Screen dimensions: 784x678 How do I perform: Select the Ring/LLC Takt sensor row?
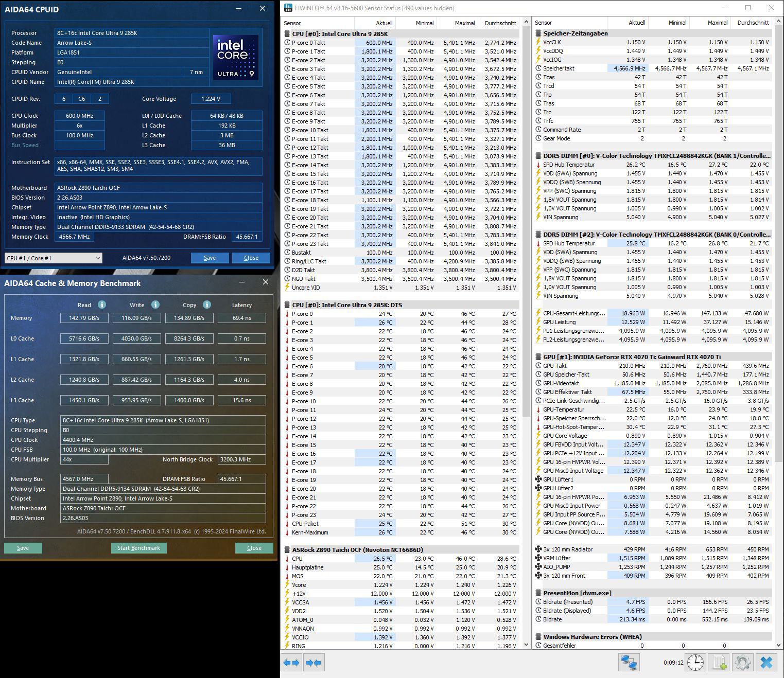click(402, 261)
